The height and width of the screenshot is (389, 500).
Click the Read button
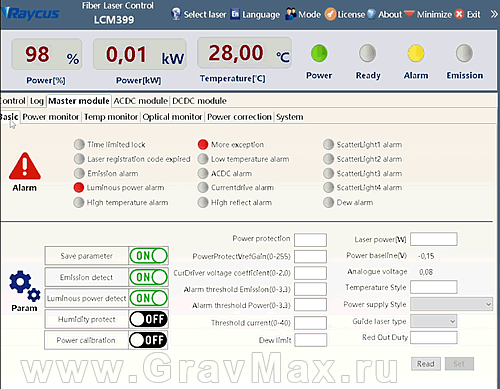coord(426,364)
